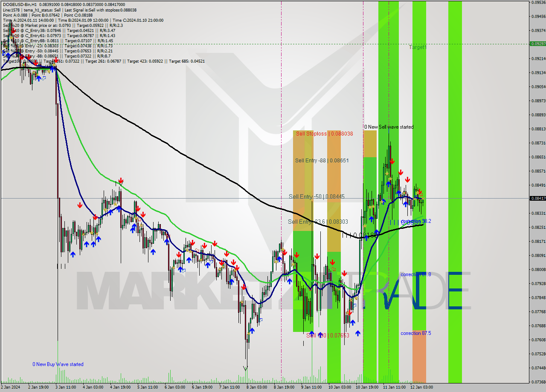Click the 'Sell Stoploss | 0.088038' label

pos(324,133)
